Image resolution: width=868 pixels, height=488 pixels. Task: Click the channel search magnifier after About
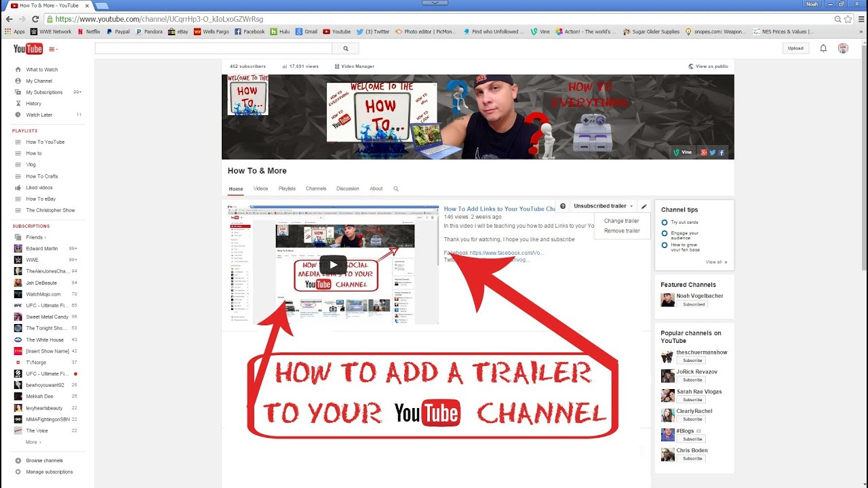(x=396, y=188)
